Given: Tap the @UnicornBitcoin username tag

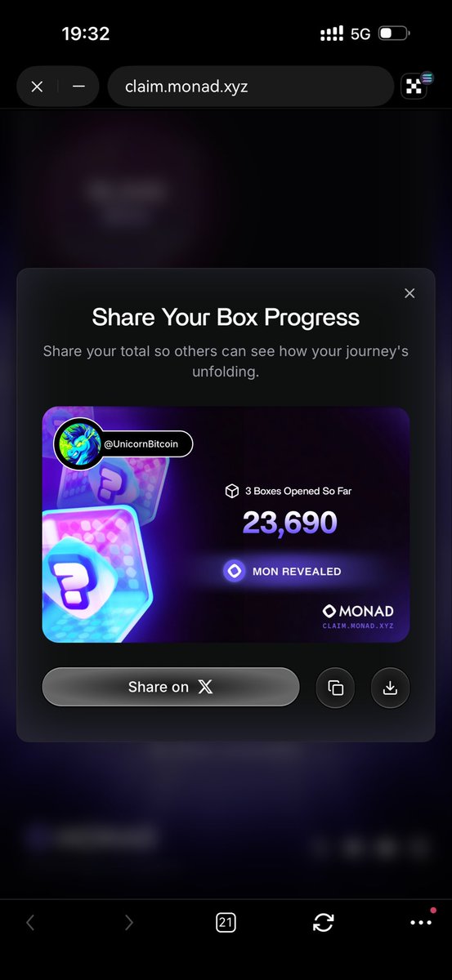Looking at the screenshot, I should point(145,445).
